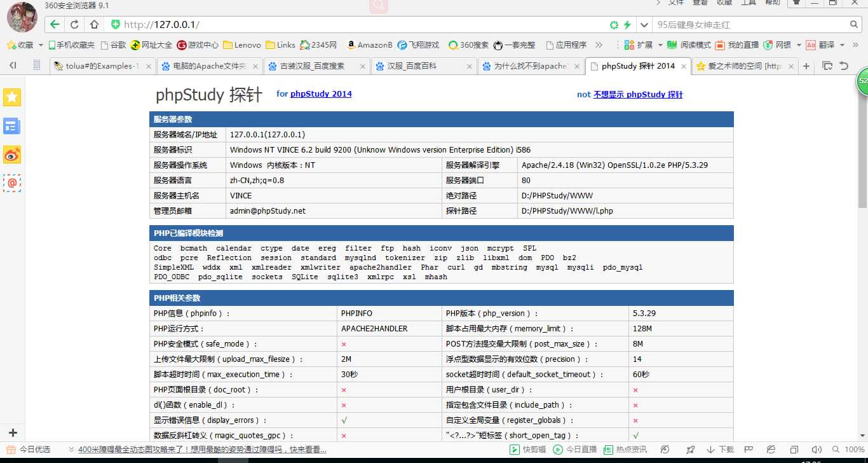Switch to the 为什么找不到apache tab
Image resolution: width=868 pixels, height=463 pixels.
click(531, 66)
